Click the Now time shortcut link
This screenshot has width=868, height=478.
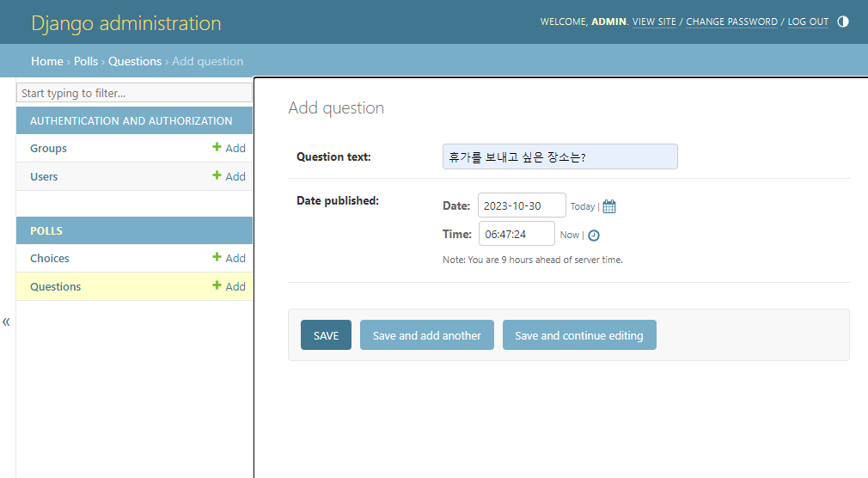pyautogui.click(x=569, y=235)
